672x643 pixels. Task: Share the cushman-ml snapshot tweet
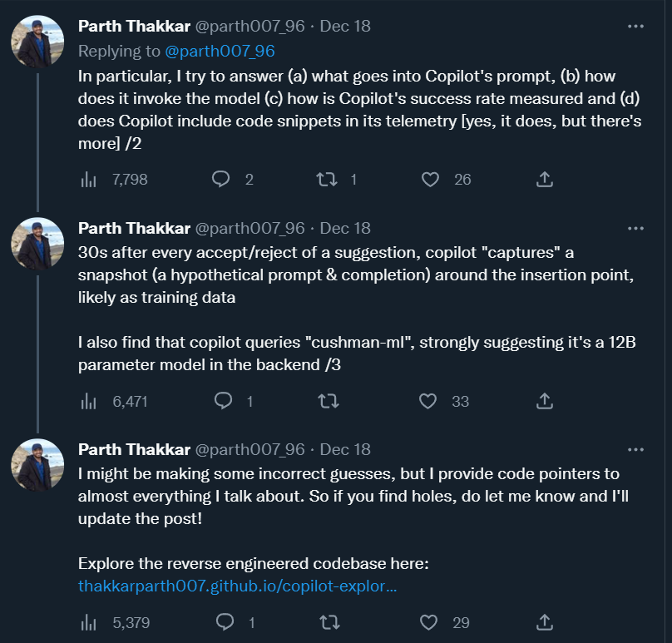click(x=545, y=401)
